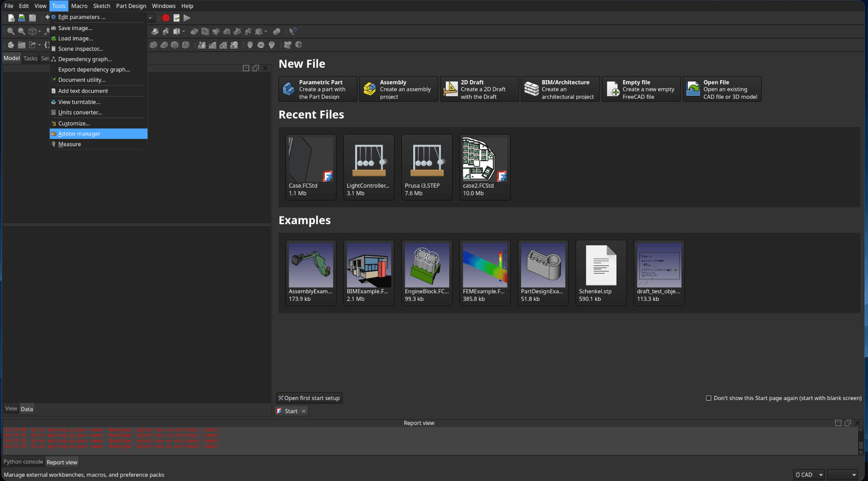Select the Hole tool icon
Viewport: 868px width, 481px height.
pos(205,31)
